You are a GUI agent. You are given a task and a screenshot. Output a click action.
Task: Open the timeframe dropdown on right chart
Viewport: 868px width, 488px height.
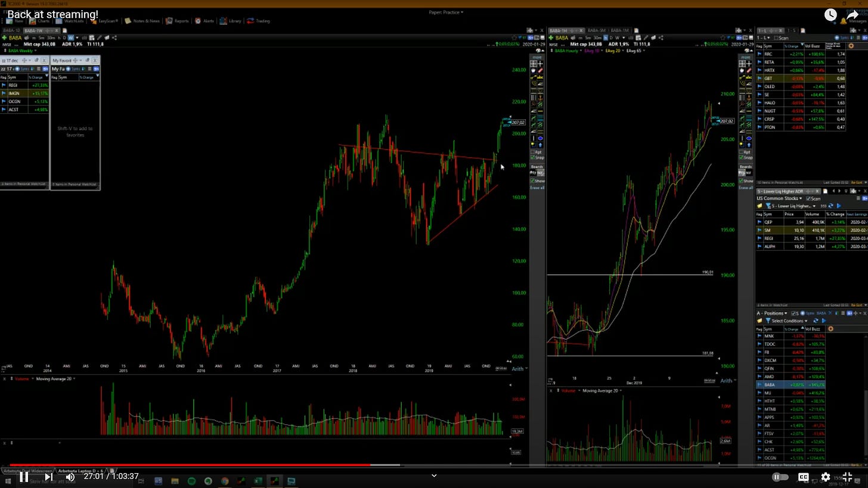click(625, 38)
